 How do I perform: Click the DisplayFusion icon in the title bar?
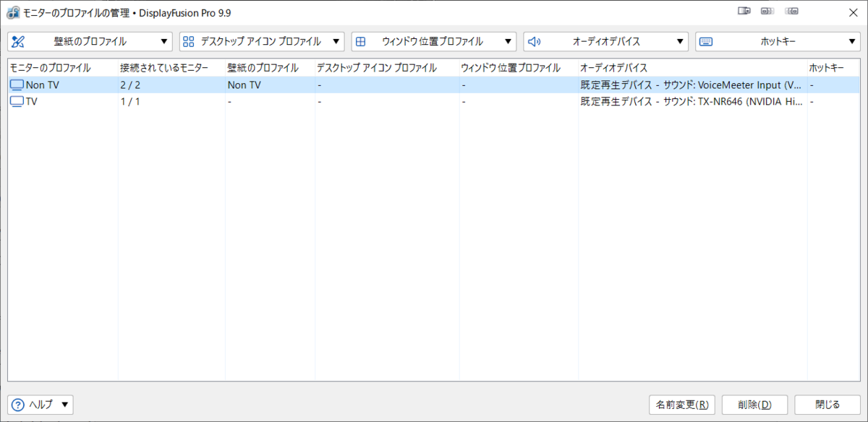click(x=12, y=12)
